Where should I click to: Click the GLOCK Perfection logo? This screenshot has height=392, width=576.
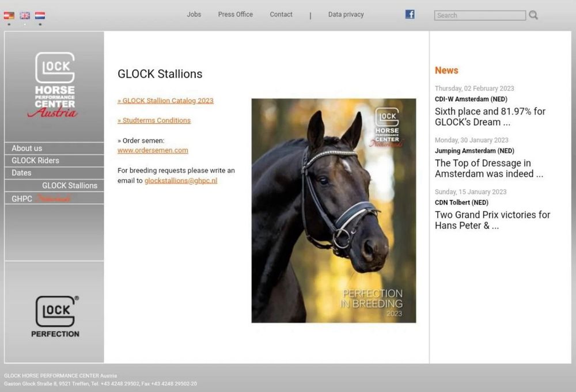[56, 317]
